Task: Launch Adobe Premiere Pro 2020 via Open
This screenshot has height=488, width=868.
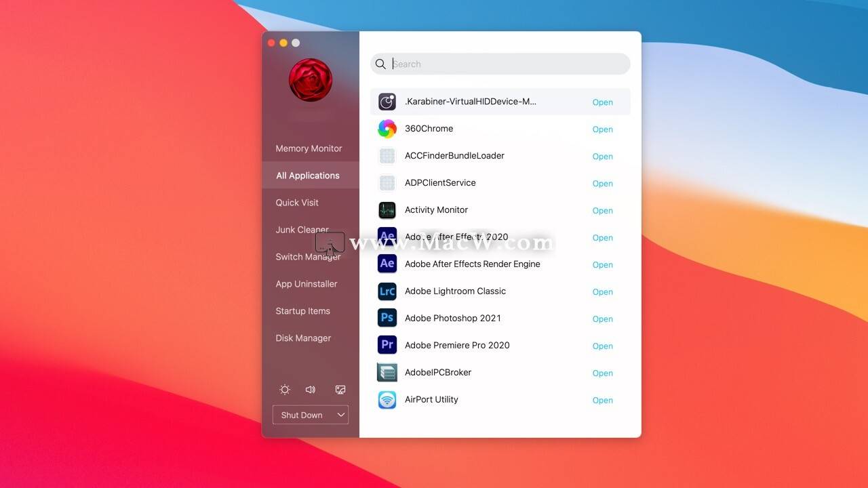Action: point(603,346)
